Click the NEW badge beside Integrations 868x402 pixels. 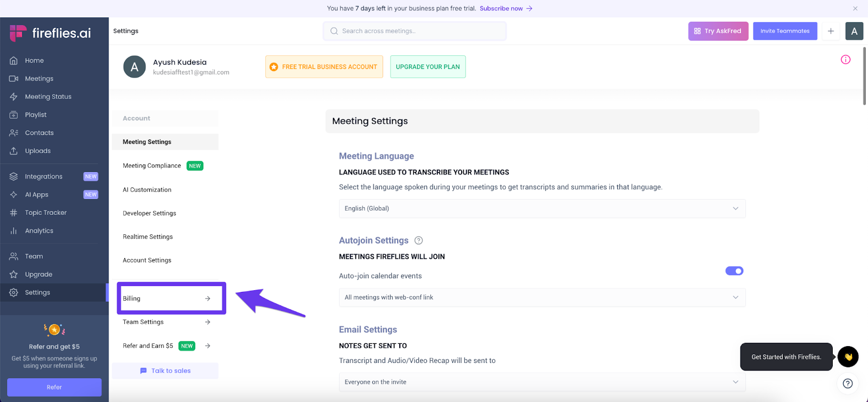[91, 176]
